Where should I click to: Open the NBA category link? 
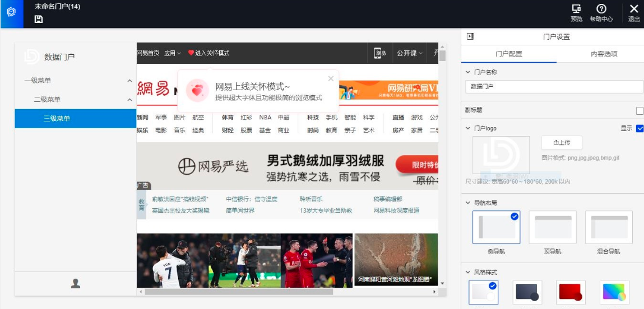[x=265, y=118]
